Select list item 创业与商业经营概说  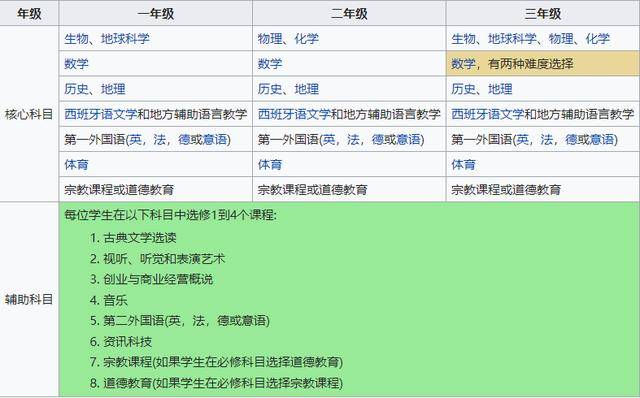click(158, 279)
